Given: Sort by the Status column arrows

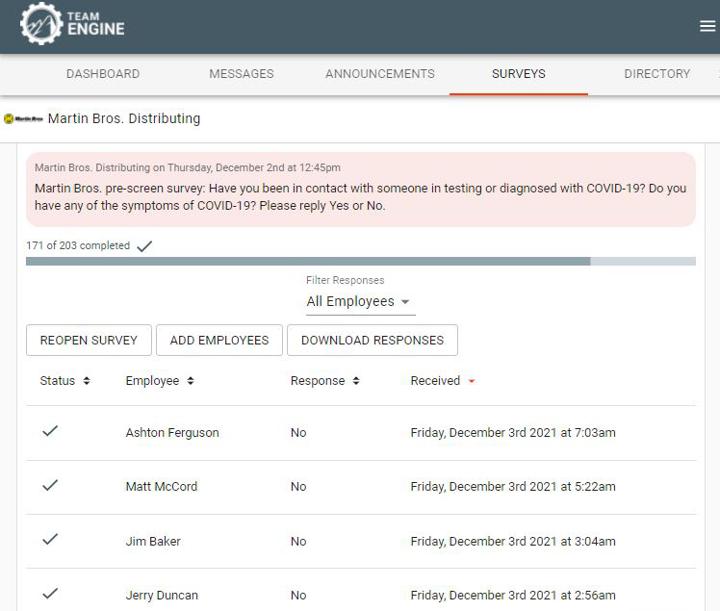Looking at the screenshot, I should click(x=86, y=381).
